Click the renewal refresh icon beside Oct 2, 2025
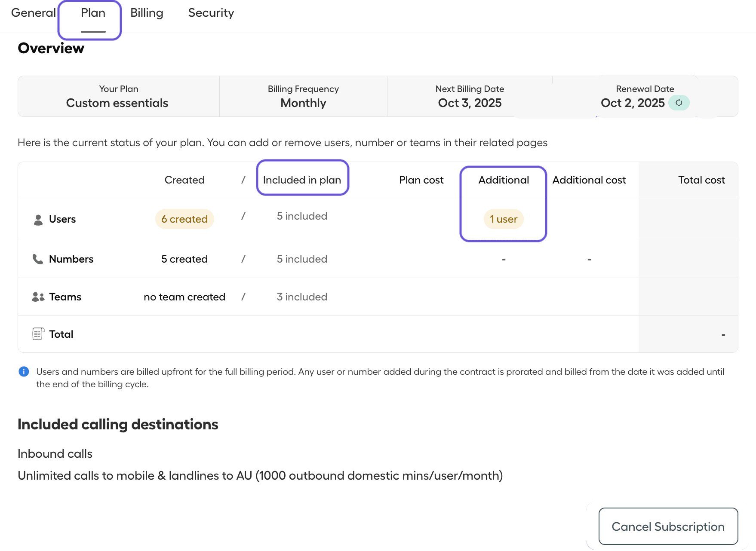The width and height of the screenshot is (756, 551). 679,103
